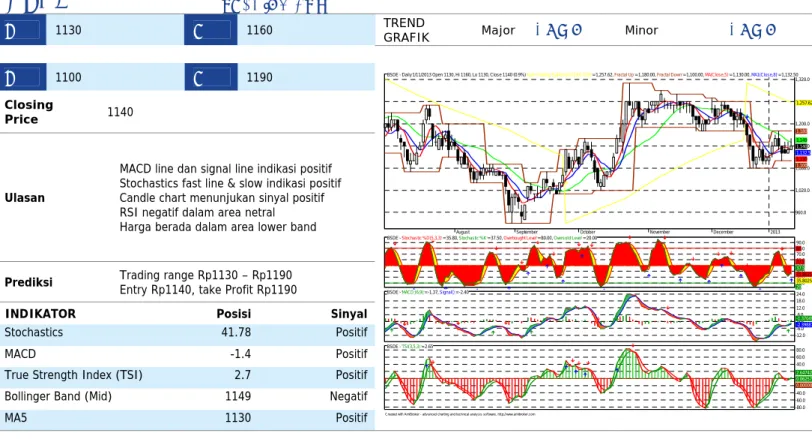Click the yellow 1,257.62 price tag

click(x=803, y=103)
